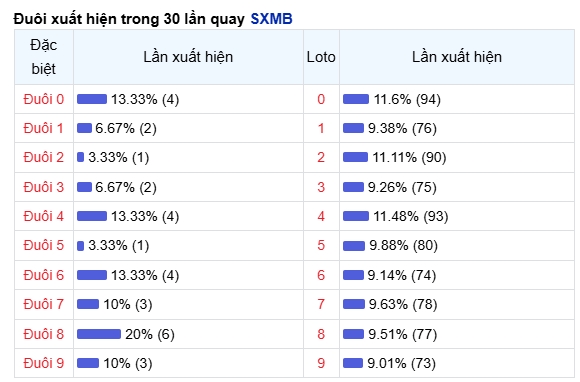The height and width of the screenshot is (382, 580).
Task: Click the 6.67% (2) bar for Đuôi 1
Action: (x=84, y=128)
